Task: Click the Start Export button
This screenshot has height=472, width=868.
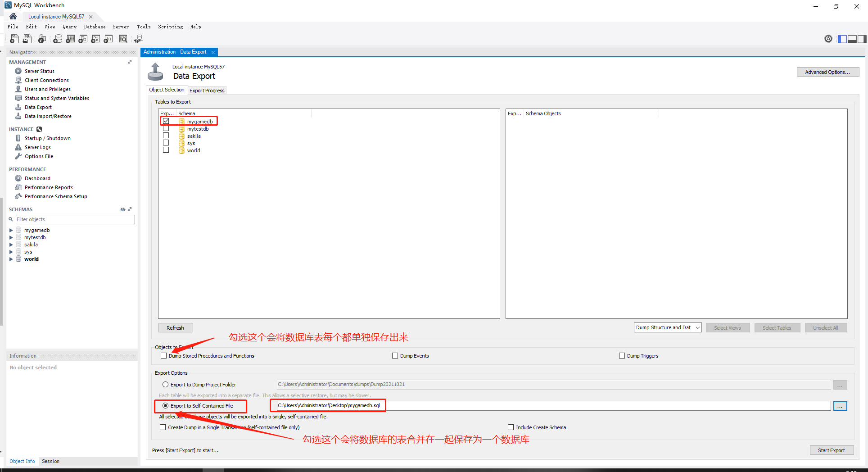Action: point(831,450)
